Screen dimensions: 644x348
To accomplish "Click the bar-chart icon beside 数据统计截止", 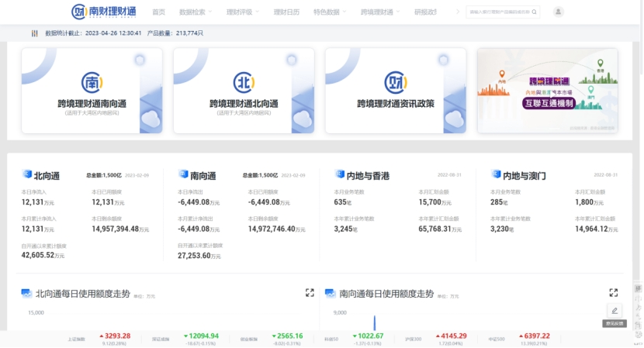I will pyautogui.click(x=34, y=33).
